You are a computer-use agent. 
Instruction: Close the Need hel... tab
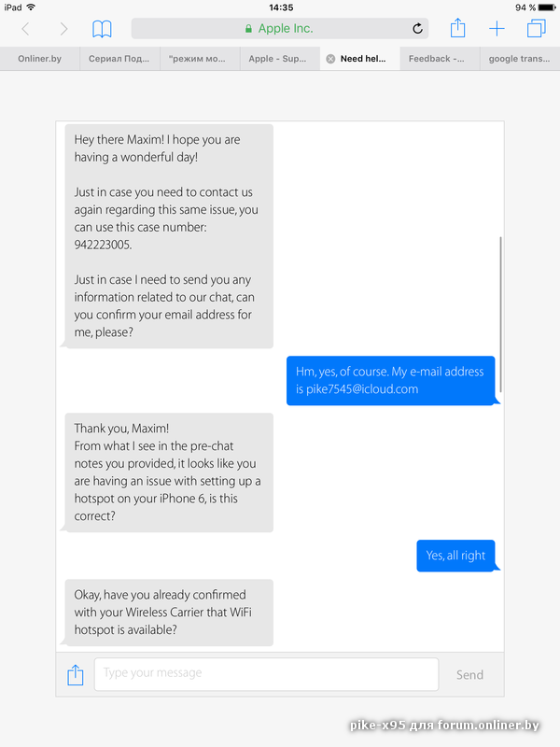coord(330,59)
